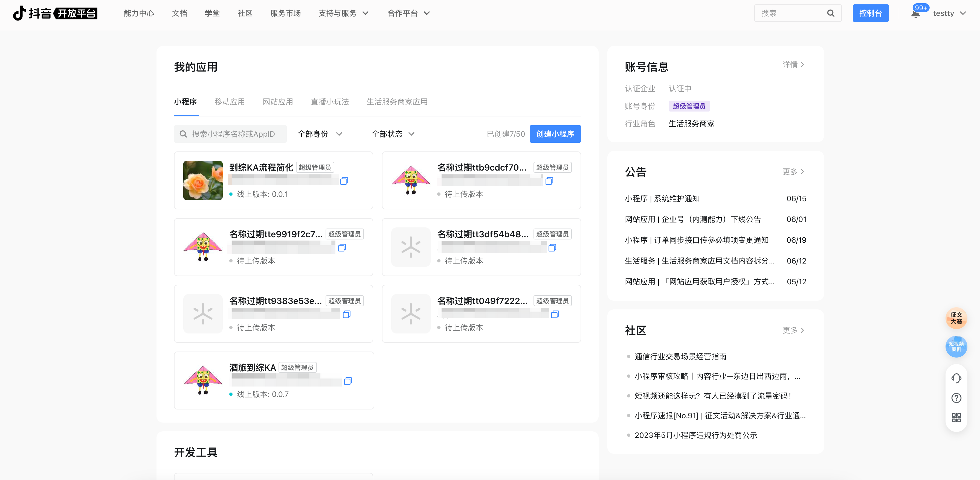980x480 pixels.
Task: Open placeholder thumbnail of 名称过期tt3df54b48
Action: (x=410, y=247)
